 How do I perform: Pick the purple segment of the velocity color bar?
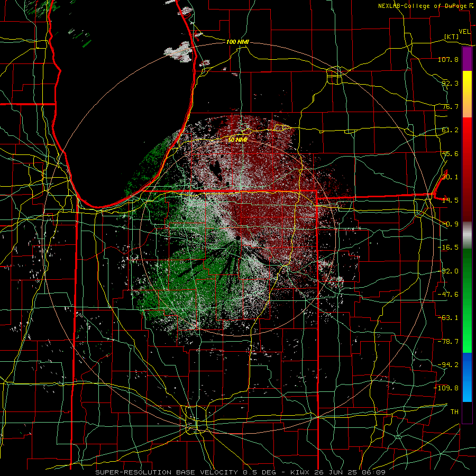(x=467, y=59)
